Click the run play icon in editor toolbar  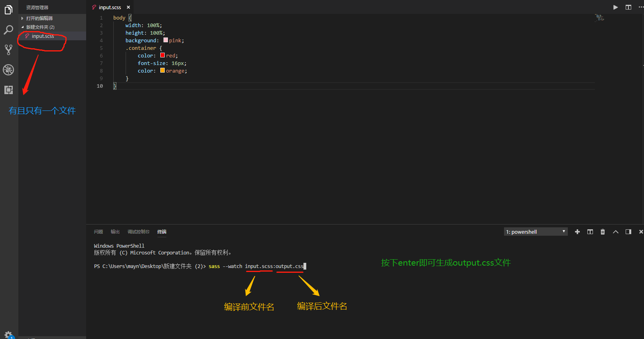coord(615,7)
